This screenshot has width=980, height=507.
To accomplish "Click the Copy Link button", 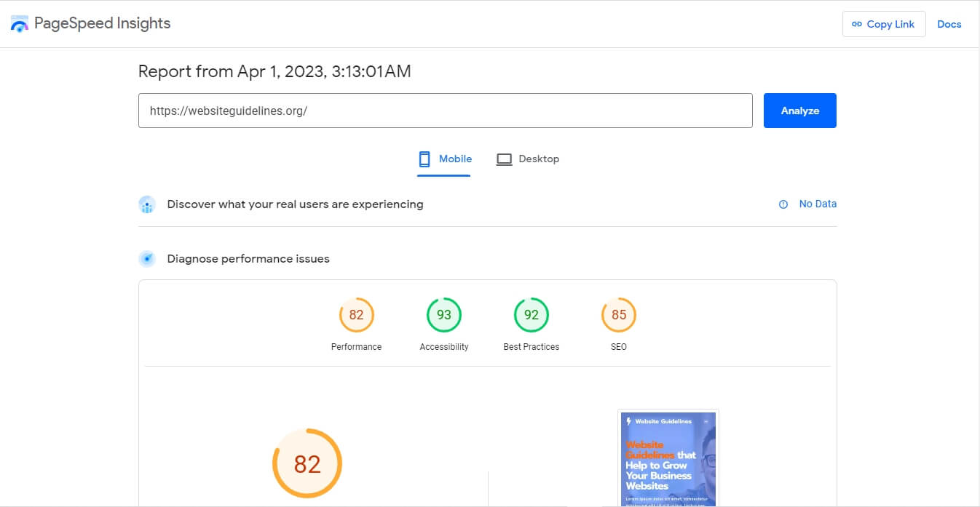I will (x=883, y=24).
